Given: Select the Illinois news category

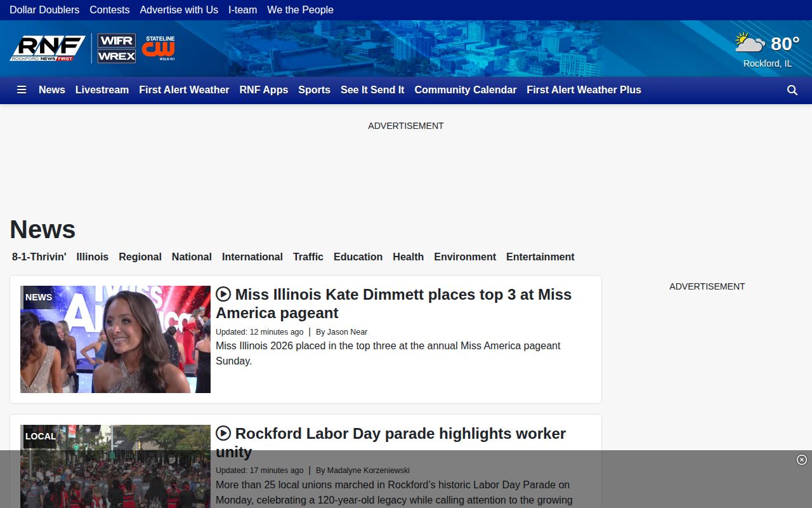Looking at the screenshot, I should click(93, 257).
